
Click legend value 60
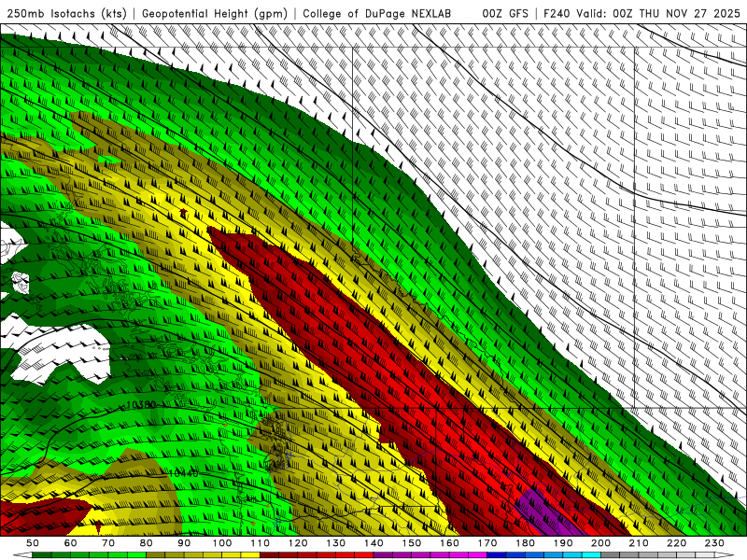[71, 543]
